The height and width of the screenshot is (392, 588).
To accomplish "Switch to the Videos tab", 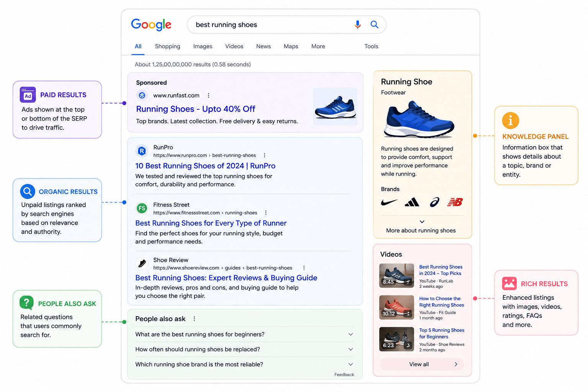I will click(x=234, y=46).
